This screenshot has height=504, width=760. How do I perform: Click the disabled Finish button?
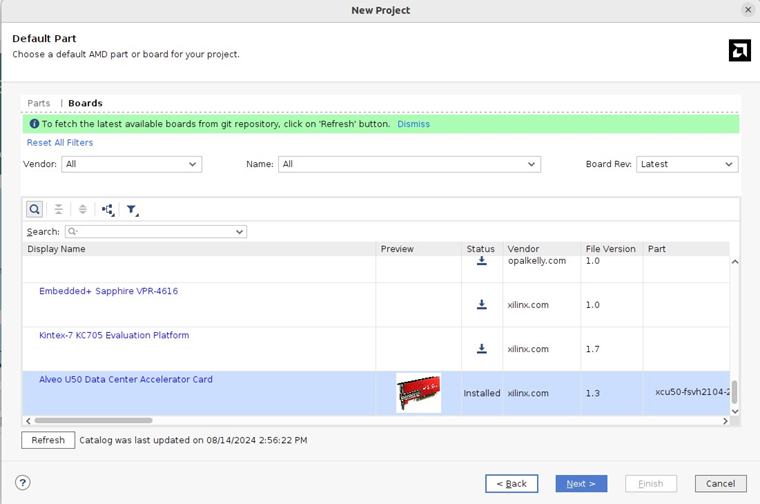650,484
